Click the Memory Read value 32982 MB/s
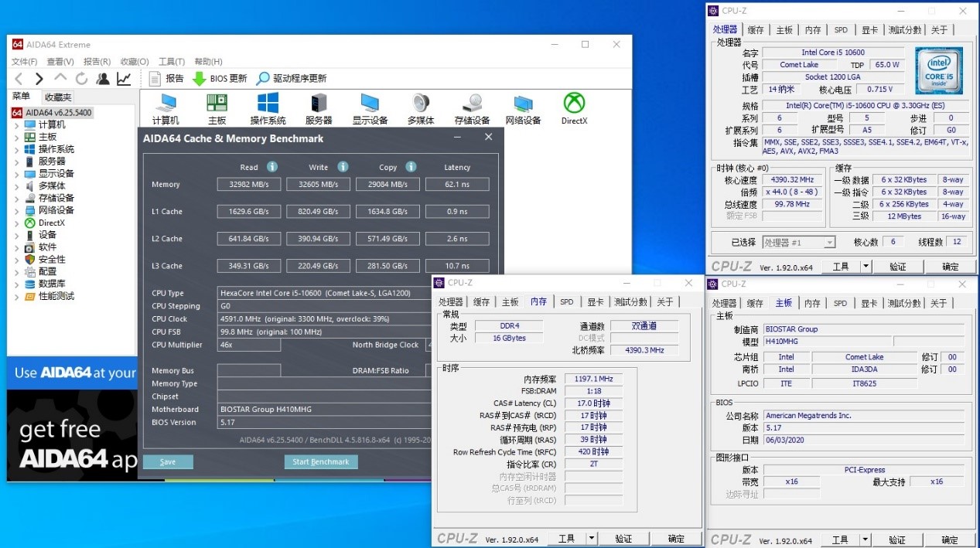980x548 pixels. [248, 185]
